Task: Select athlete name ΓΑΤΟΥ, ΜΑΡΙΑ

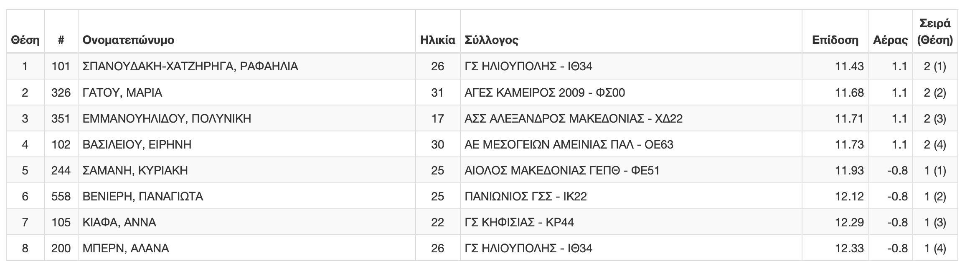Action: click(x=122, y=92)
